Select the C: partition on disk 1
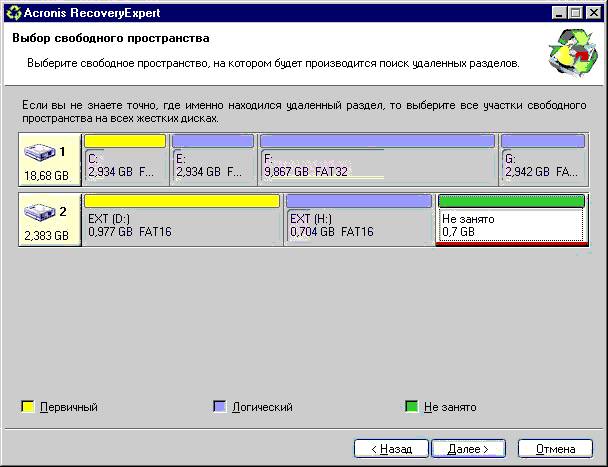608x467 pixels. 125,165
